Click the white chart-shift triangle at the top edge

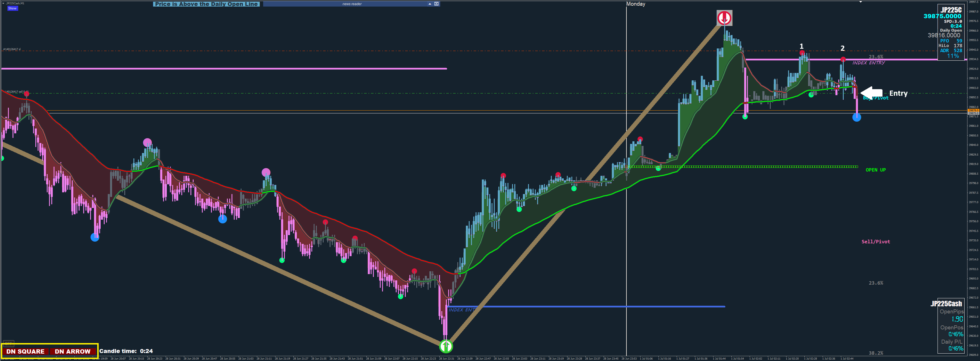point(860,2)
